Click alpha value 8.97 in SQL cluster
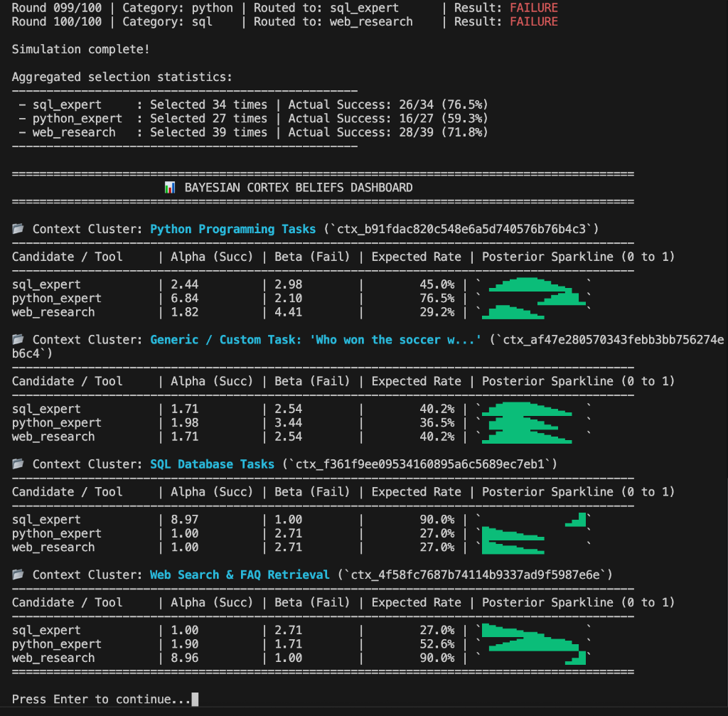 tap(184, 520)
